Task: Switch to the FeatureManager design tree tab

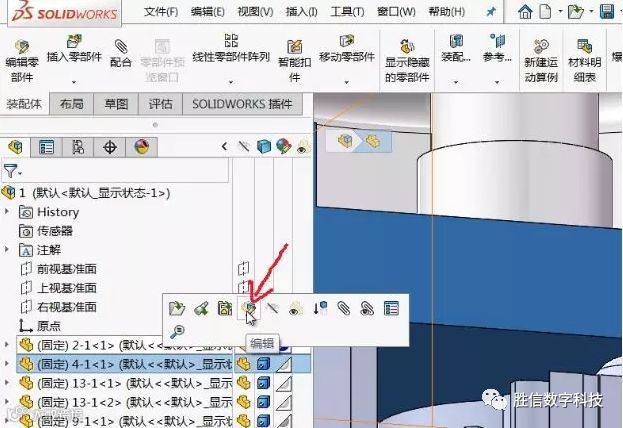Action: click(15, 147)
